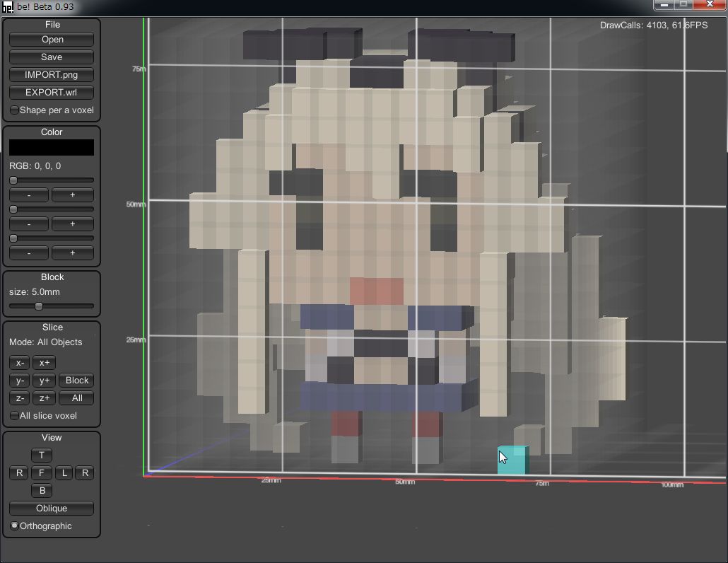Screen dimensions: 728x563
Task: Switch to front view with F button
Action: 42,473
